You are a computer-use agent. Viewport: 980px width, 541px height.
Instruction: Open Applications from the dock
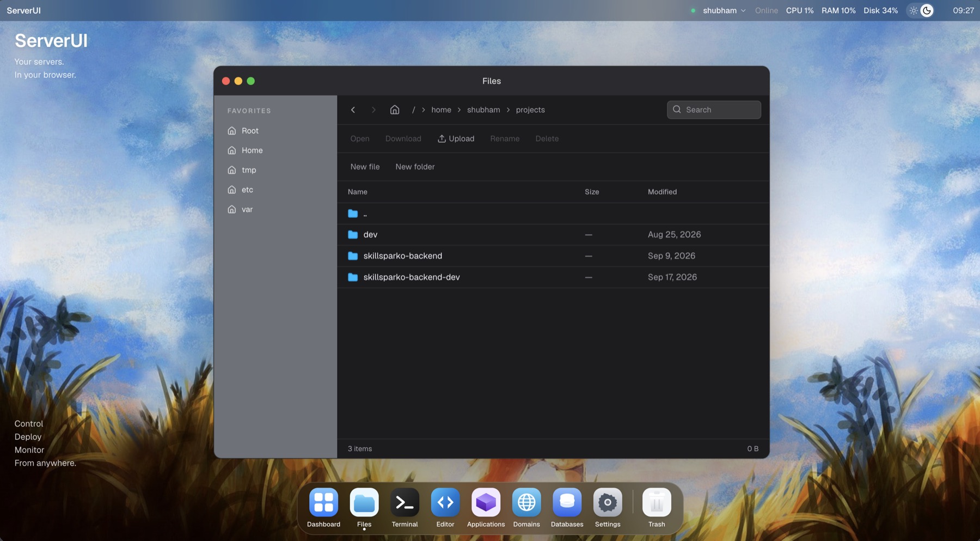tap(486, 502)
